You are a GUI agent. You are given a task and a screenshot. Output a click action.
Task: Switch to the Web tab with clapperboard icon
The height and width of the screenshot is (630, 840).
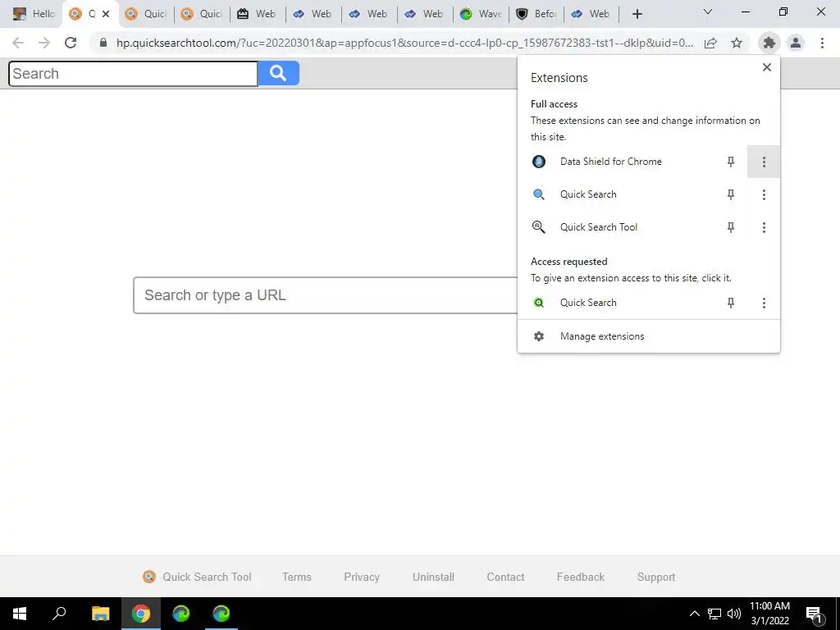[257, 14]
